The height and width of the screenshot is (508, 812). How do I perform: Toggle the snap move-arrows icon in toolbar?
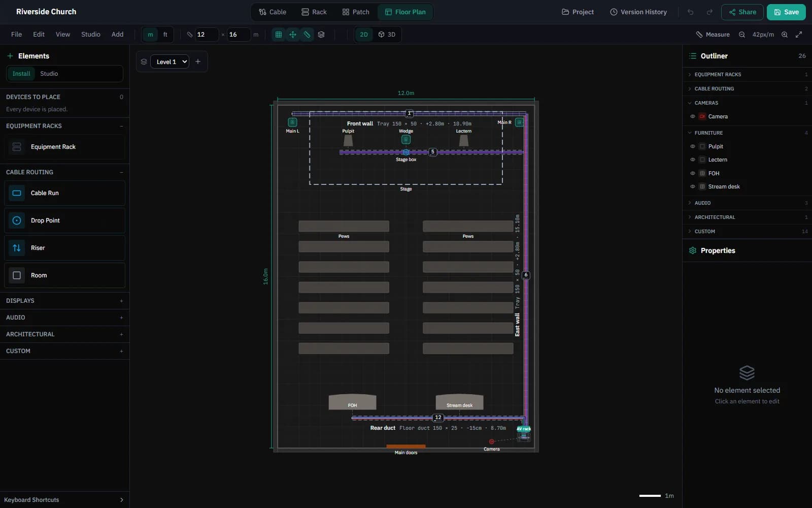point(293,35)
